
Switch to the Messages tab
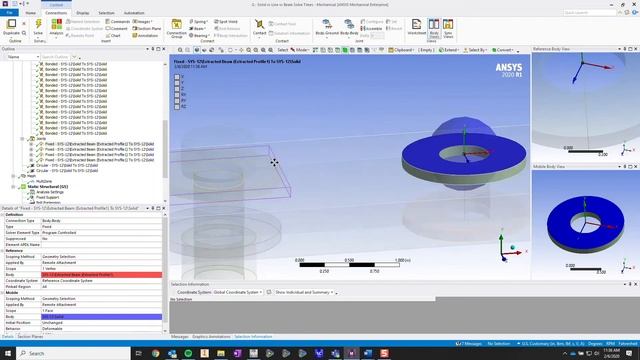[180, 337]
